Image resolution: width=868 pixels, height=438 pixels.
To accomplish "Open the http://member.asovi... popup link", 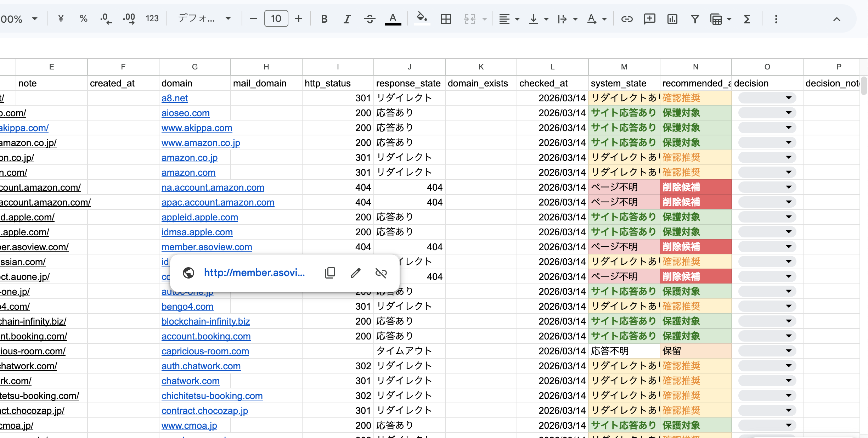I will tap(254, 273).
